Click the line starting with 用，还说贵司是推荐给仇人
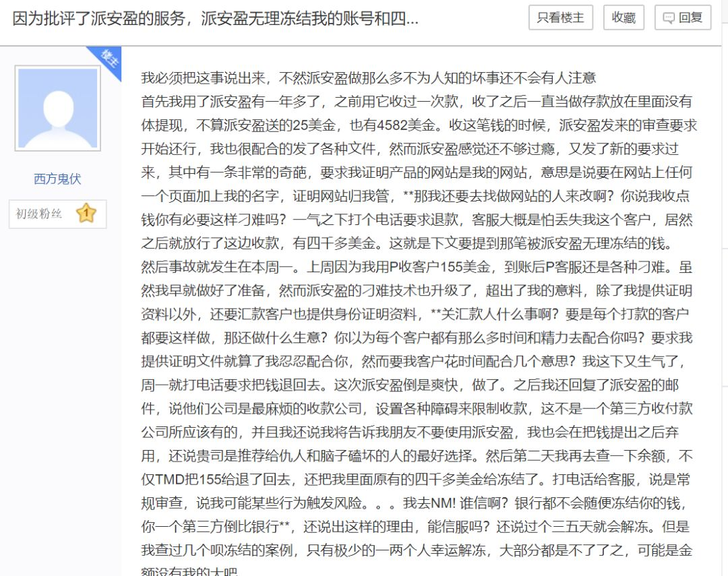This screenshot has width=728, height=576. [417, 456]
